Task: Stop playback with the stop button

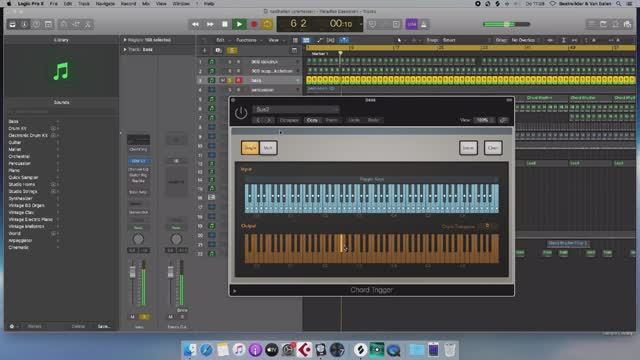Action: pos(224,24)
